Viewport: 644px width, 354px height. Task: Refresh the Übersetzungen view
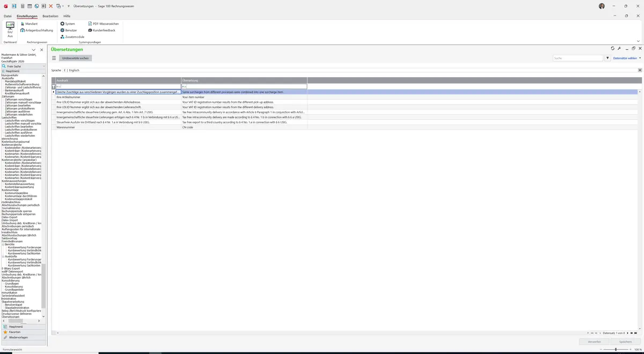[x=612, y=48]
